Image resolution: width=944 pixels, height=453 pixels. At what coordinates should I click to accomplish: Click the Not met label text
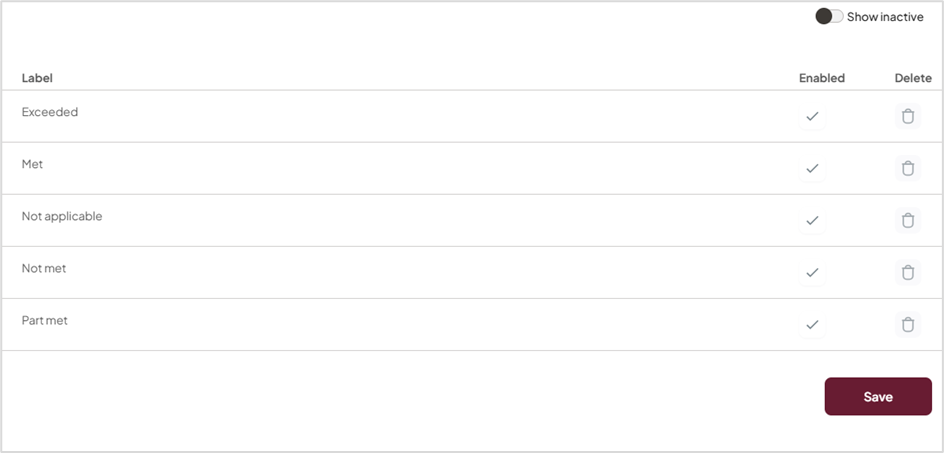point(44,268)
